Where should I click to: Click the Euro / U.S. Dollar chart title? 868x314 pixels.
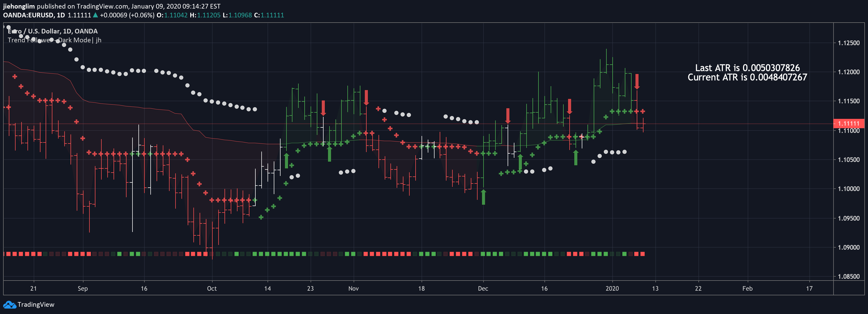click(53, 31)
